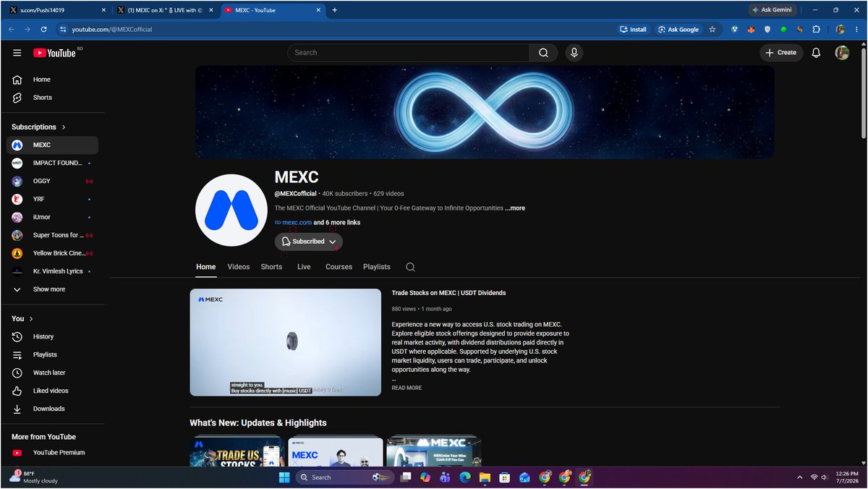Open the notifications bell

tap(816, 53)
